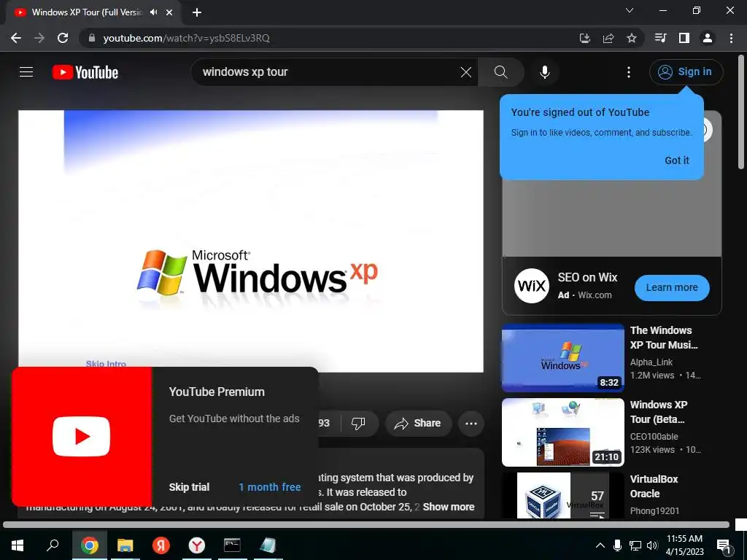Click the browser address bar URL
The image size is (747, 560).
click(186, 38)
